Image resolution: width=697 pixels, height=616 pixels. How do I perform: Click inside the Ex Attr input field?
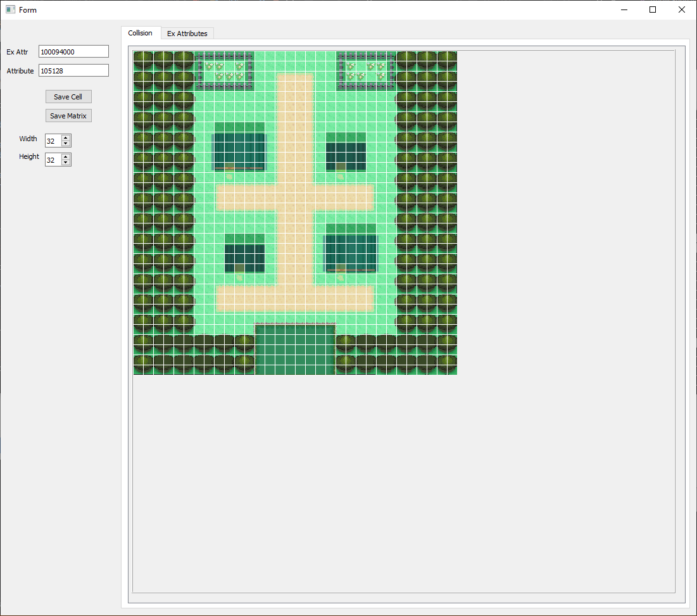(73, 51)
